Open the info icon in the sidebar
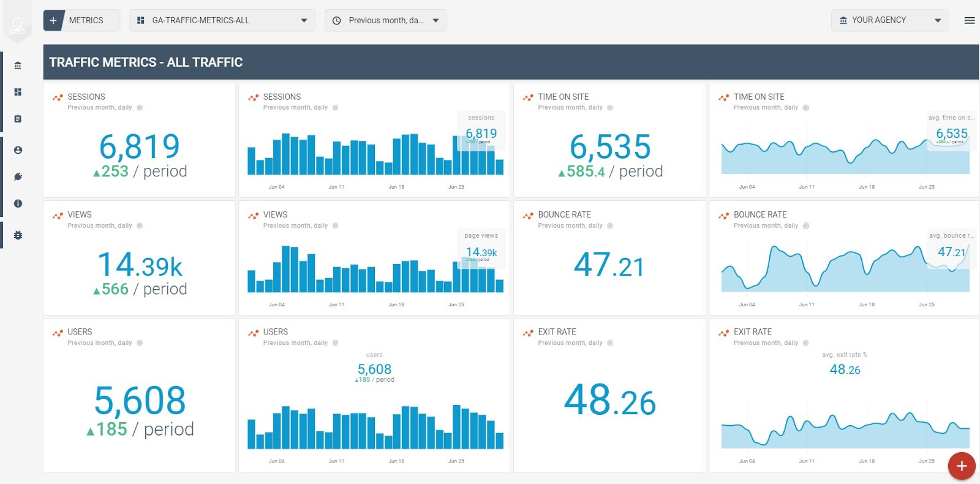Viewport: 980px width, 484px height. (x=18, y=203)
